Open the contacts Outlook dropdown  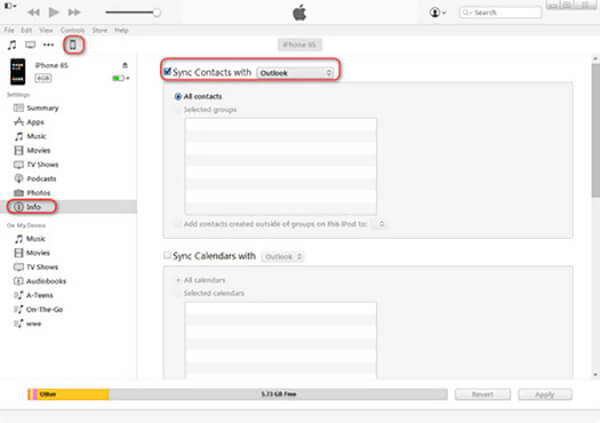pos(295,73)
